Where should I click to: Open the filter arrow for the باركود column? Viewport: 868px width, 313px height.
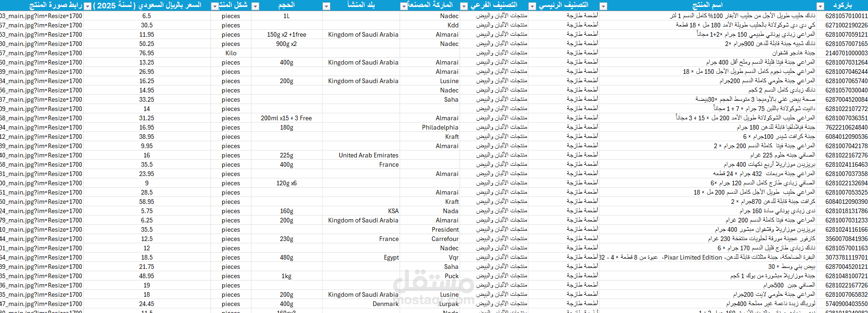(820, 6)
